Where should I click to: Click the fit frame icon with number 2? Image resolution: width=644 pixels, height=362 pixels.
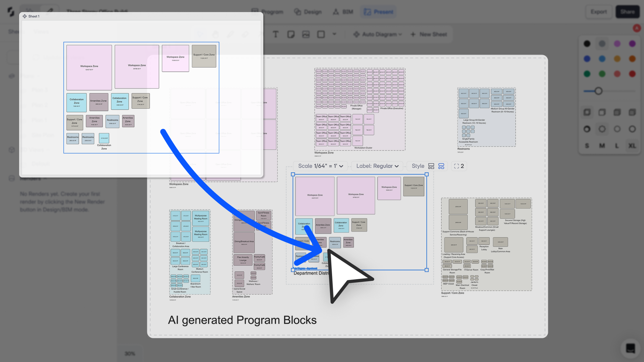[x=459, y=166]
